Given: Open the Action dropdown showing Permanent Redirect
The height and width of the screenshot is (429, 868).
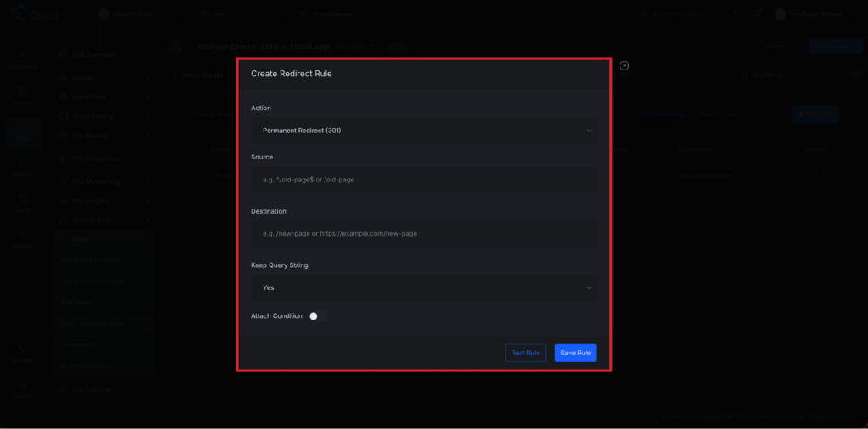Looking at the screenshot, I should (x=424, y=131).
